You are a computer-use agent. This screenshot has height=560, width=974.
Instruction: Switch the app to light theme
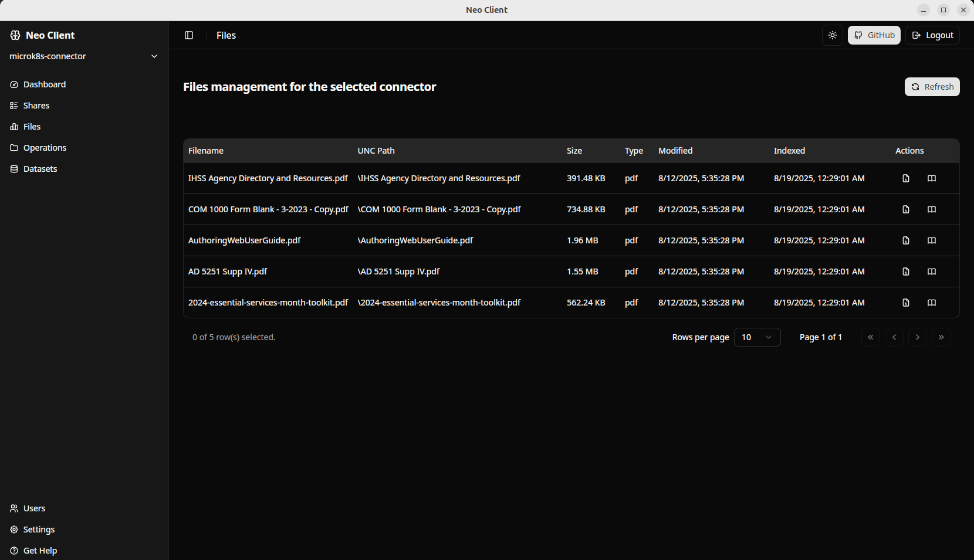click(x=832, y=35)
